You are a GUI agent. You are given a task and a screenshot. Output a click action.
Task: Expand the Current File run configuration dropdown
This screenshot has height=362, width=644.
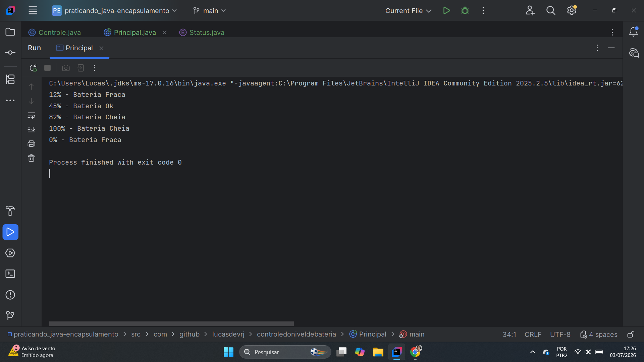408,11
